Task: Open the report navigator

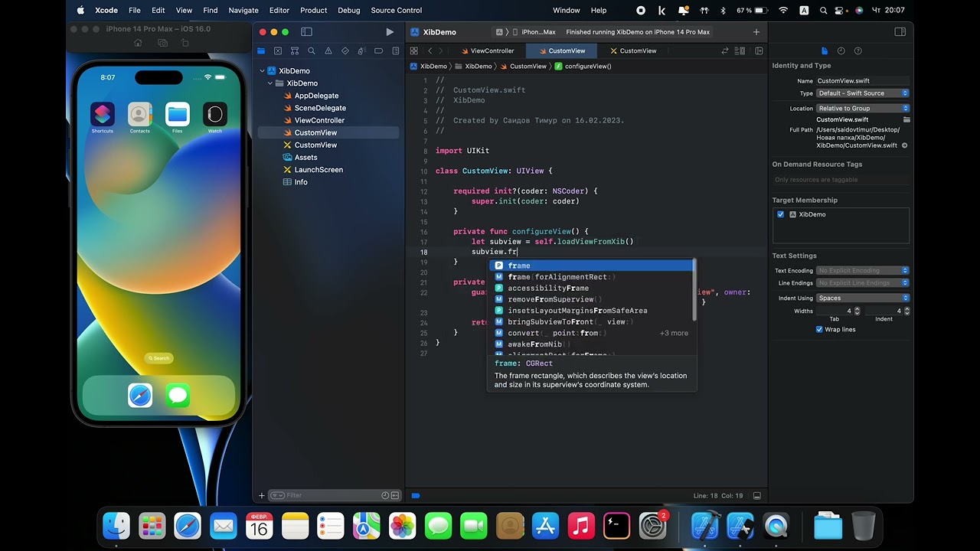Action: pos(395,51)
